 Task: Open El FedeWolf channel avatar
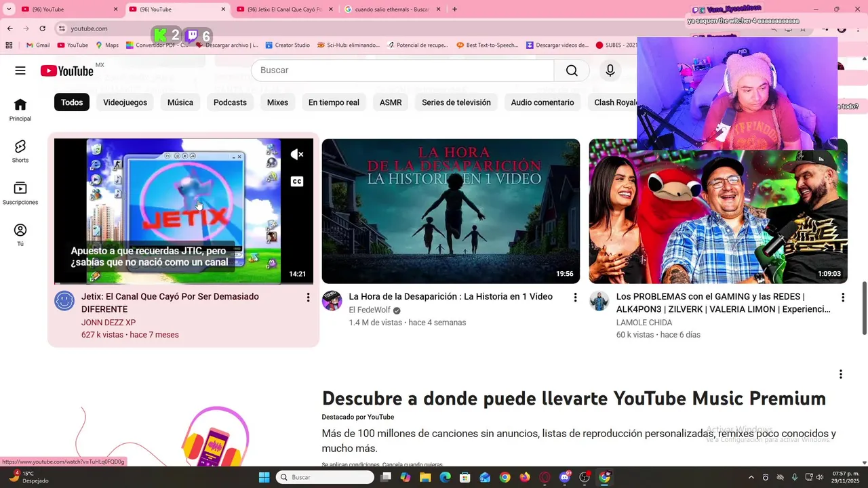pyautogui.click(x=332, y=301)
